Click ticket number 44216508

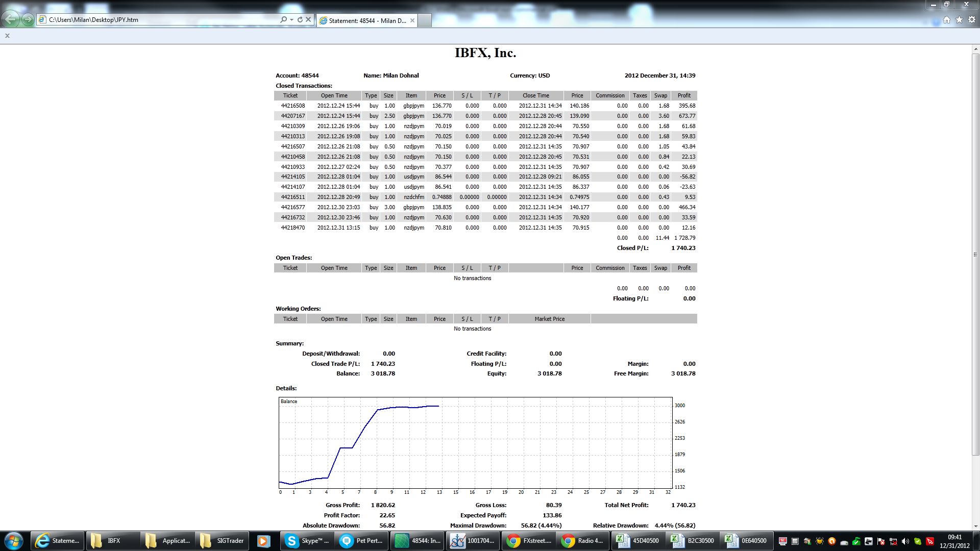tap(292, 106)
